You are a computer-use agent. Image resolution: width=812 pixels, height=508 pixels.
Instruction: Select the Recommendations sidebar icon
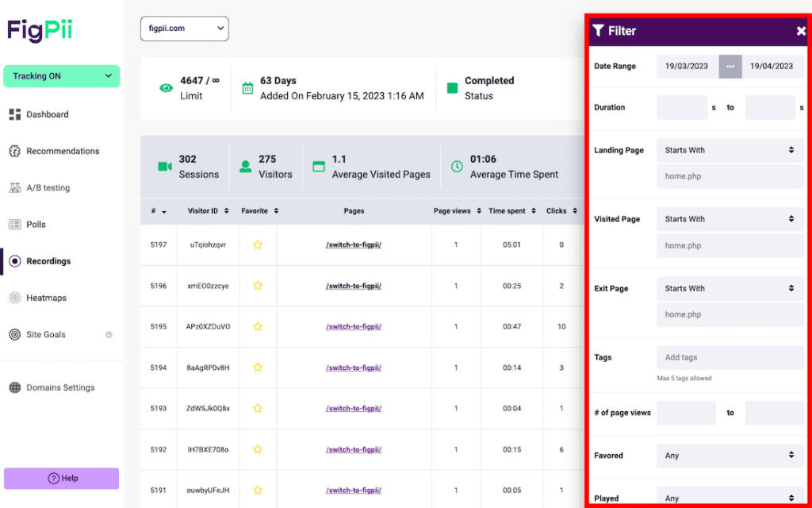tap(16, 151)
